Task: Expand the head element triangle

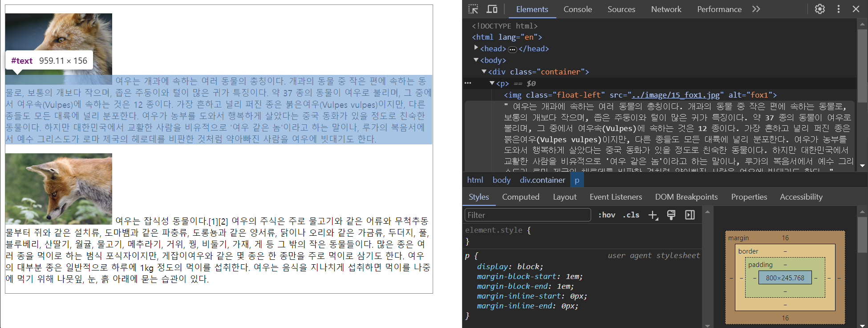Action: [476, 48]
